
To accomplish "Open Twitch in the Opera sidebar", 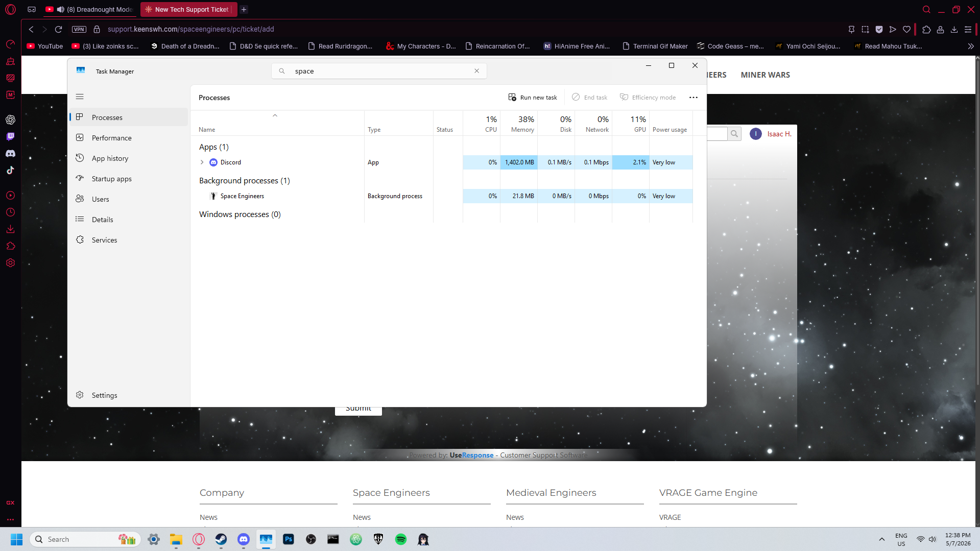I will 10,136.
